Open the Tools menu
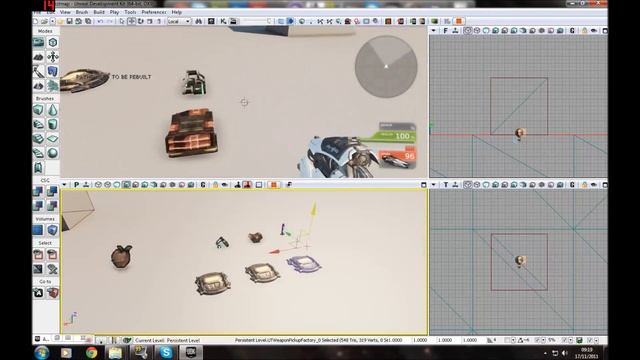Image resolution: width=640 pixels, height=360 pixels. click(x=130, y=12)
